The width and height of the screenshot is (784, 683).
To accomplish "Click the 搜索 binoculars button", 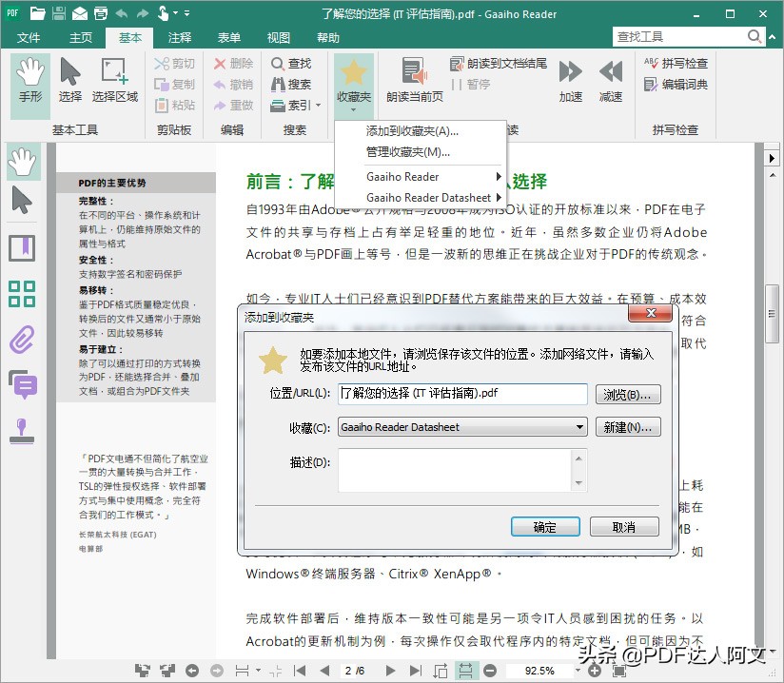I will tap(291, 85).
